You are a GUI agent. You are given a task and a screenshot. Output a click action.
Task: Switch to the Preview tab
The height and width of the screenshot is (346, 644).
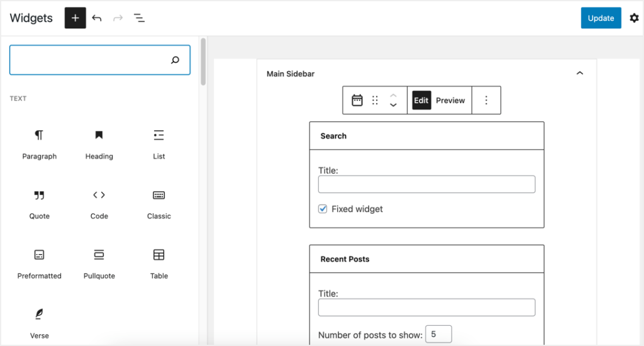[x=450, y=101]
